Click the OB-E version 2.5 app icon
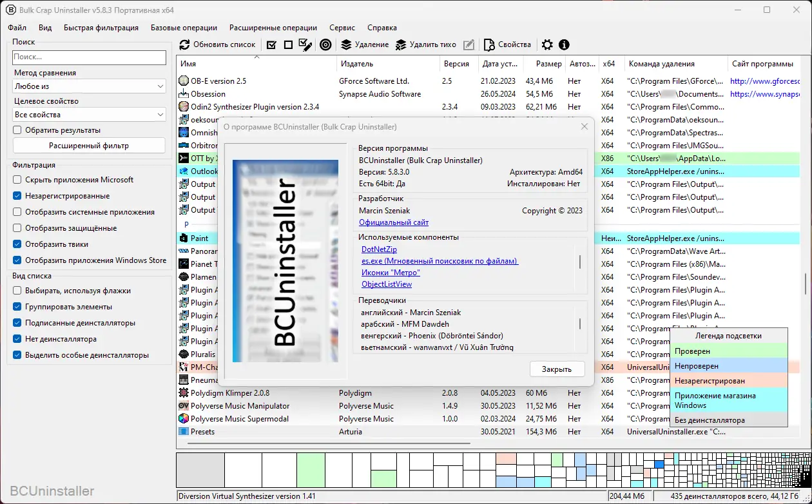Image resolution: width=812 pixels, height=504 pixels. coord(184,81)
